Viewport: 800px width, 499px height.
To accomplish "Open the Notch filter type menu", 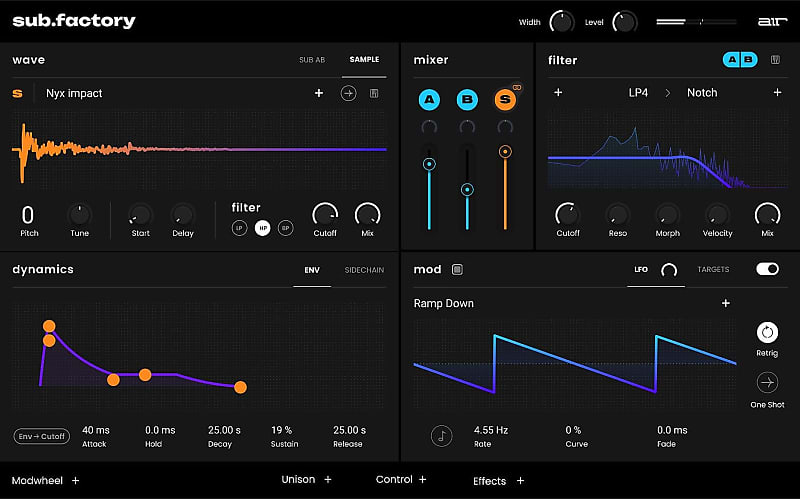I will (702, 93).
